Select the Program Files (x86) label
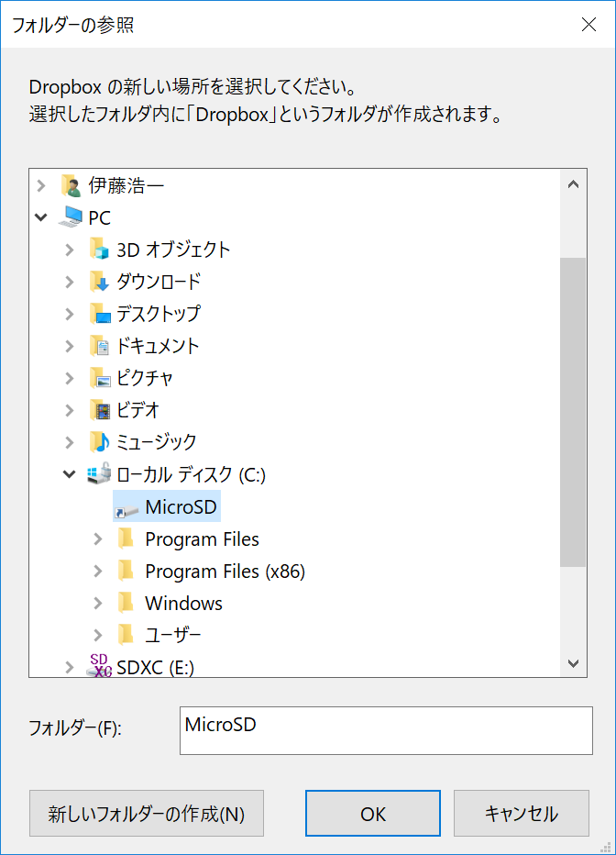 pyautogui.click(x=225, y=572)
